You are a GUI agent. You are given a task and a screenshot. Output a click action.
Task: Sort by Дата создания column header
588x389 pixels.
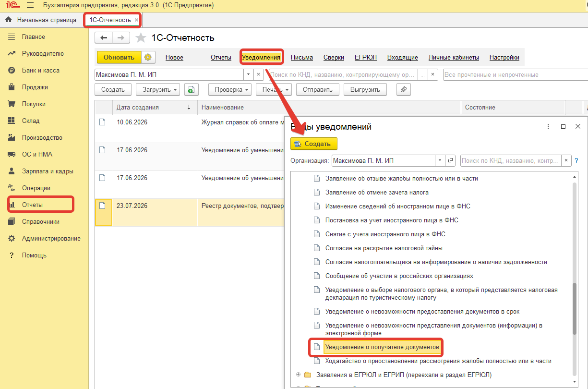tap(155, 108)
